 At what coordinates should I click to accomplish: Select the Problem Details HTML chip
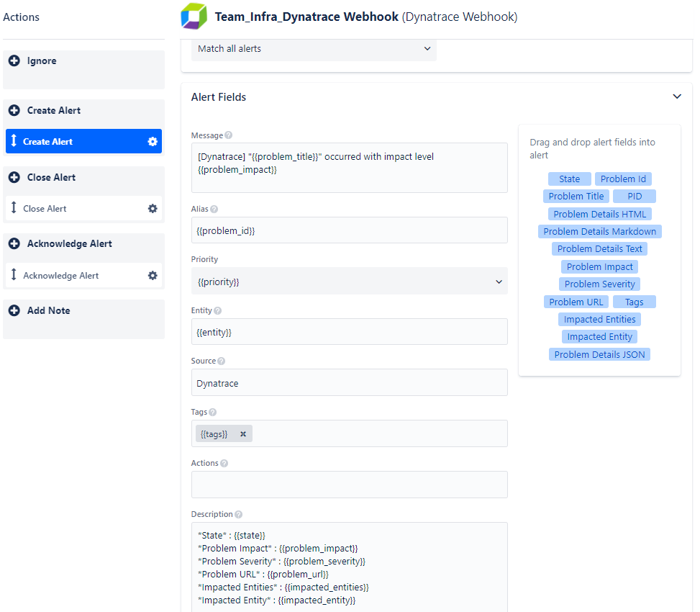coord(600,215)
